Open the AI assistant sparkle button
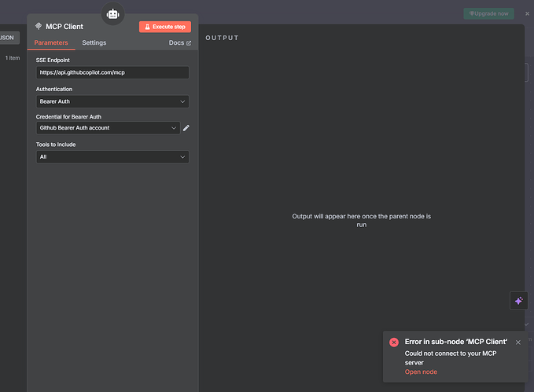Image resolution: width=534 pixels, height=392 pixels. click(519, 301)
